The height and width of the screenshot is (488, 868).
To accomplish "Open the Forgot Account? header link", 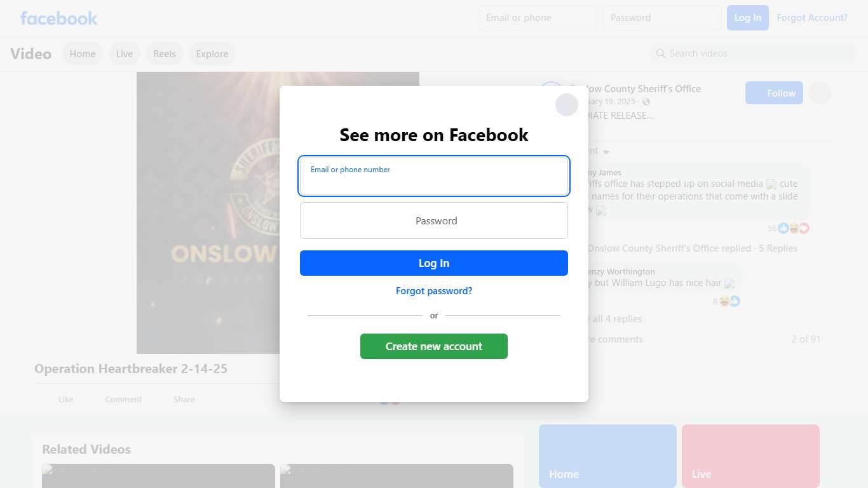I will coord(812,18).
